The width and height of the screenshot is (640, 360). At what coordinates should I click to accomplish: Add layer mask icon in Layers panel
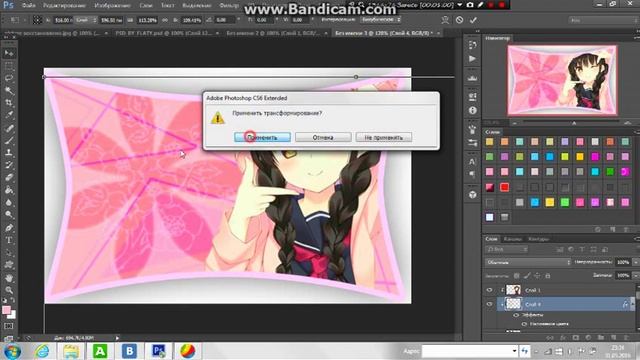click(x=576, y=338)
